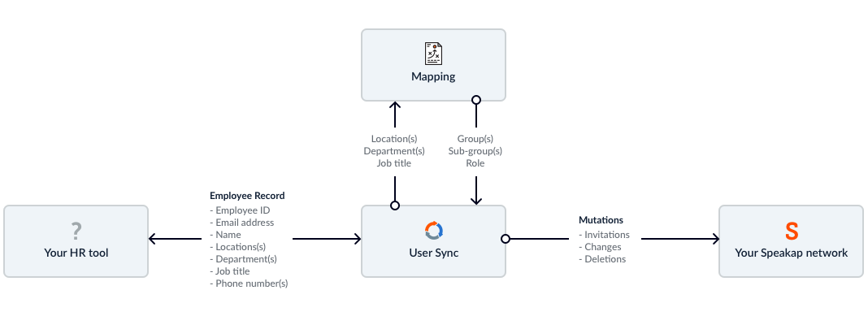This screenshot has width=868, height=329.
Task: Click the Phone number(s) list entry
Action: coord(250,284)
